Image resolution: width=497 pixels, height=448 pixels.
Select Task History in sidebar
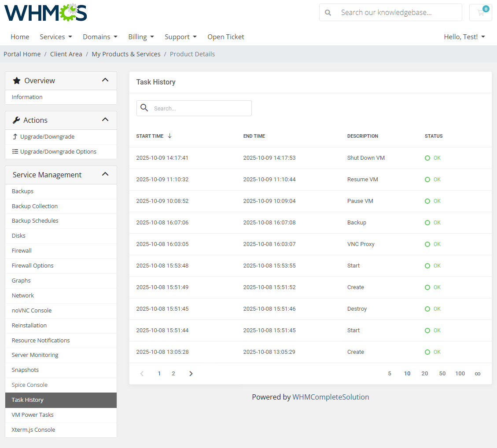click(61, 400)
